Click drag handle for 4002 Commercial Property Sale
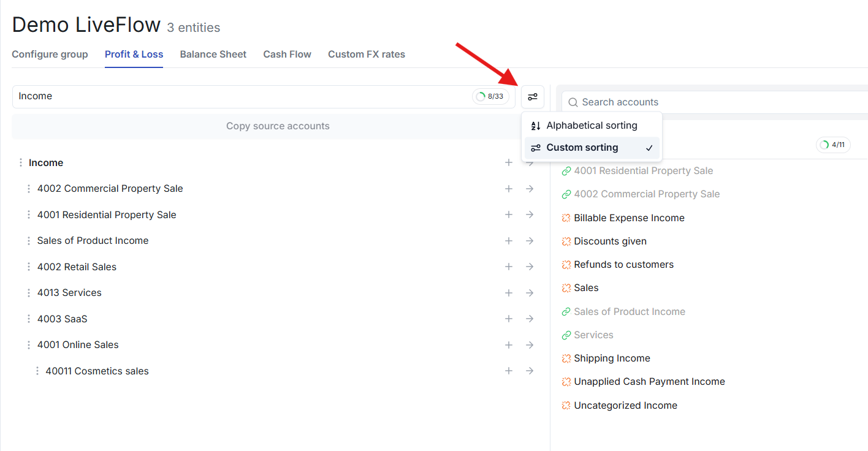The width and height of the screenshot is (868, 451). [x=29, y=189]
